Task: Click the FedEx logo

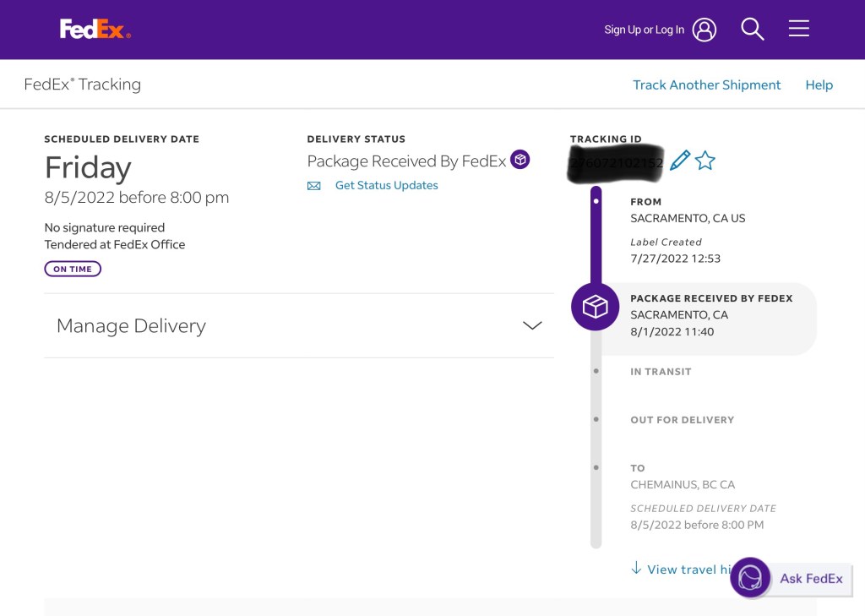Action: pyautogui.click(x=95, y=30)
